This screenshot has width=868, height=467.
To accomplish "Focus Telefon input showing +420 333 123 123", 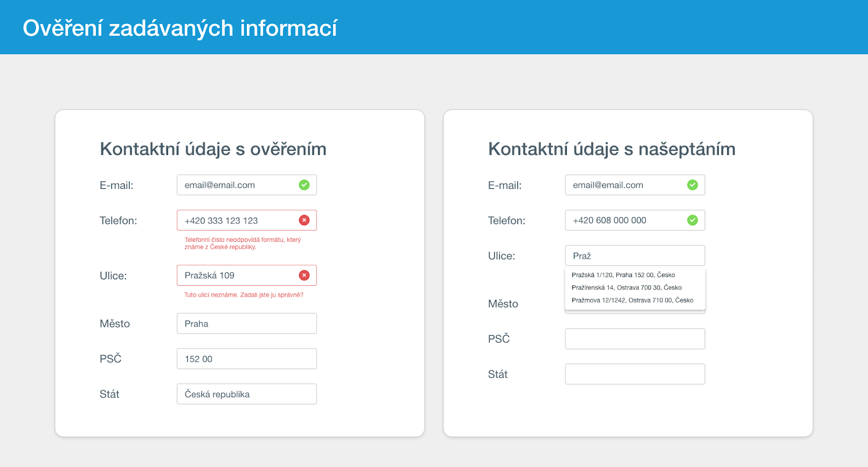I will (247, 220).
